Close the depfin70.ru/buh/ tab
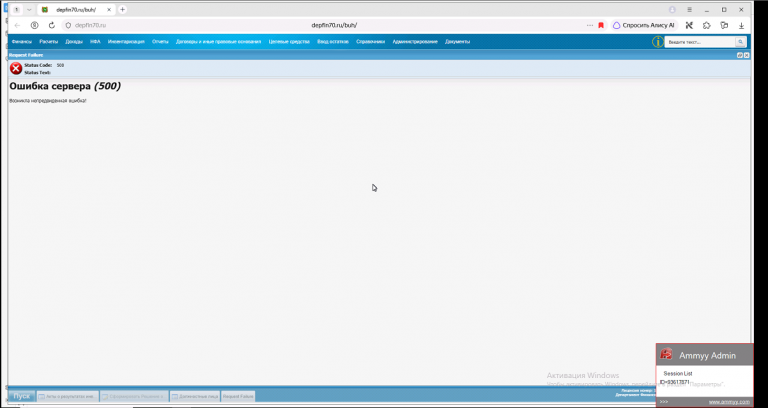This screenshot has height=408, width=768. pos(109,10)
